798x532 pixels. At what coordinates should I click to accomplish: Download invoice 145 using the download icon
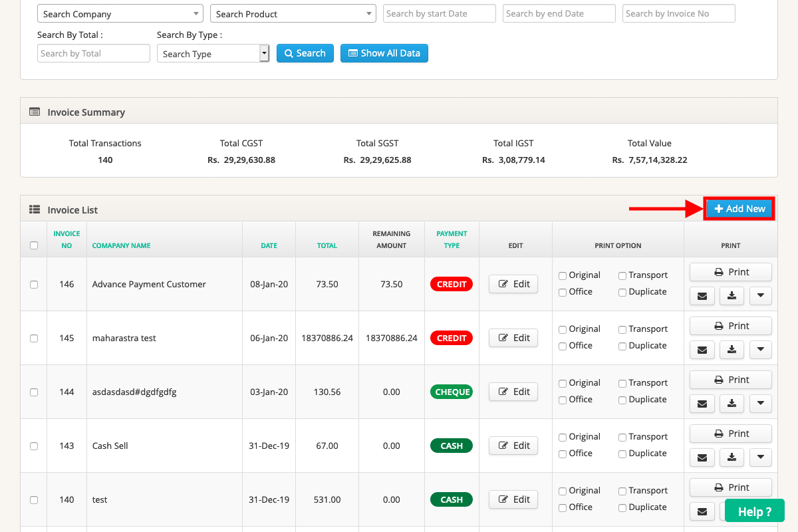coord(731,350)
